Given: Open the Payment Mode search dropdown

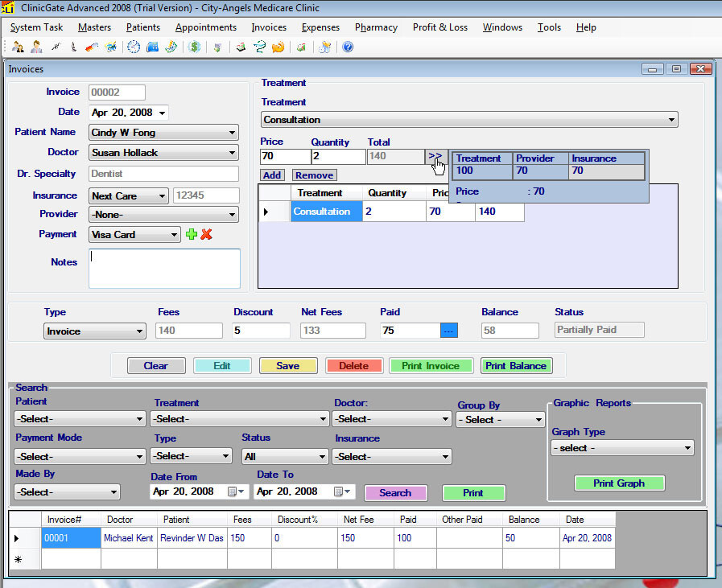Looking at the screenshot, I should [80, 456].
